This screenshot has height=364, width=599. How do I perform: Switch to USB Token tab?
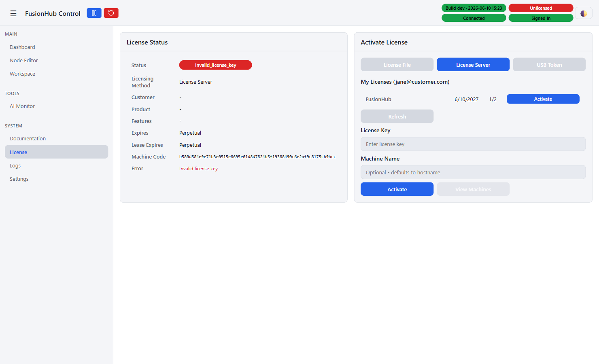pyautogui.click(x=549, y=65)
